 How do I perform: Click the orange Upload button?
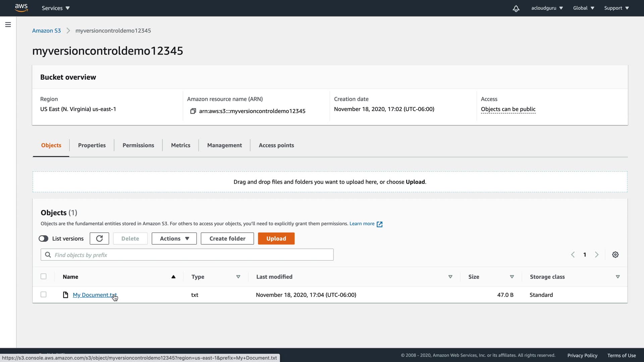(x=276, y=238)
